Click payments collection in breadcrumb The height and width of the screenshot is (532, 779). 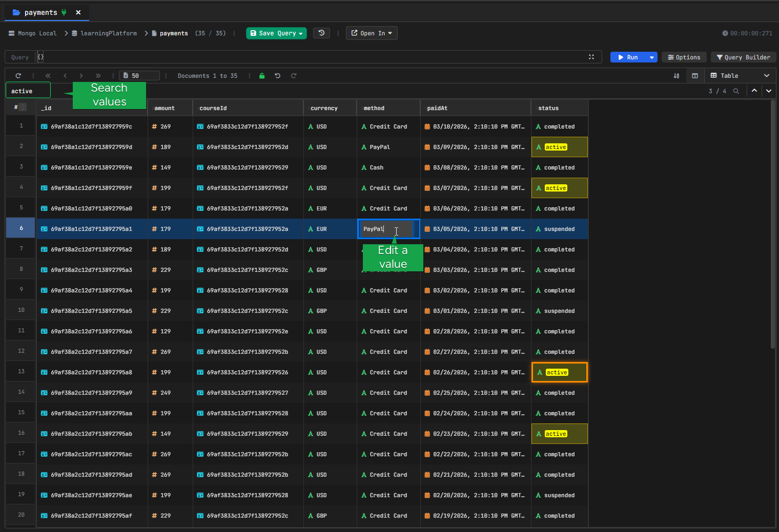click(170, 33)
